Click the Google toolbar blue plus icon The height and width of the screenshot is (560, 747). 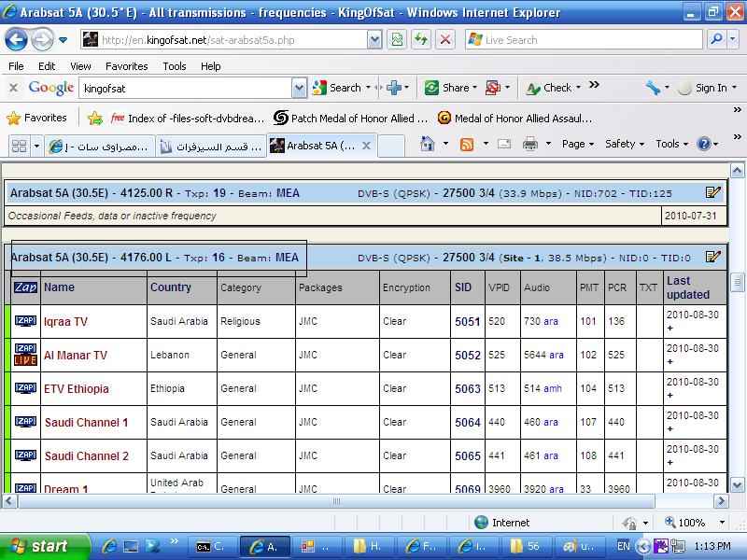(394, 88)
